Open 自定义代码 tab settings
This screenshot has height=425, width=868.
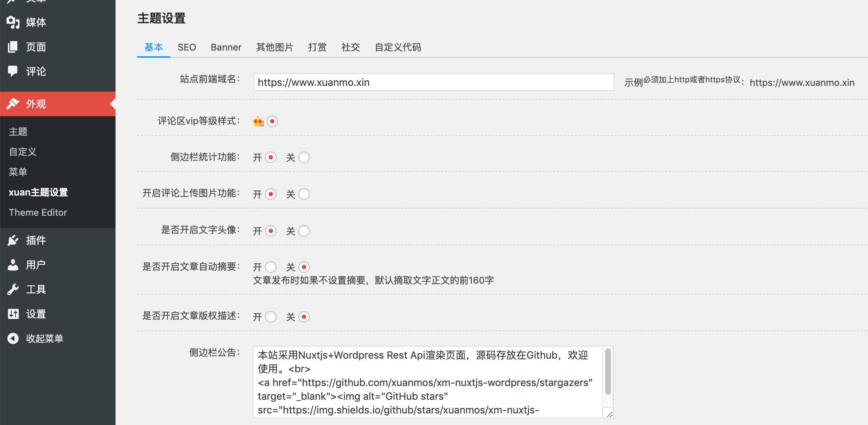click(398, 47)
